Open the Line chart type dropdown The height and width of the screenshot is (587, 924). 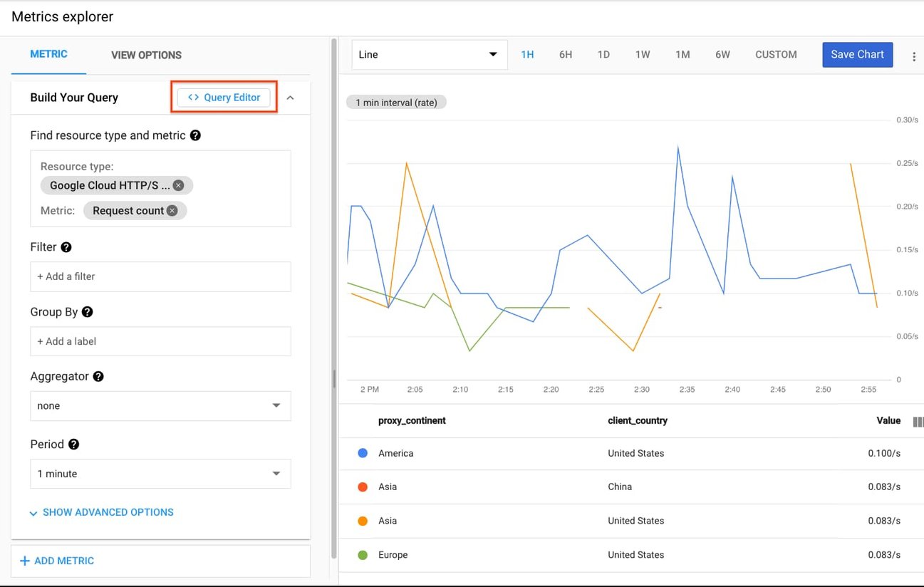point(428,54)
